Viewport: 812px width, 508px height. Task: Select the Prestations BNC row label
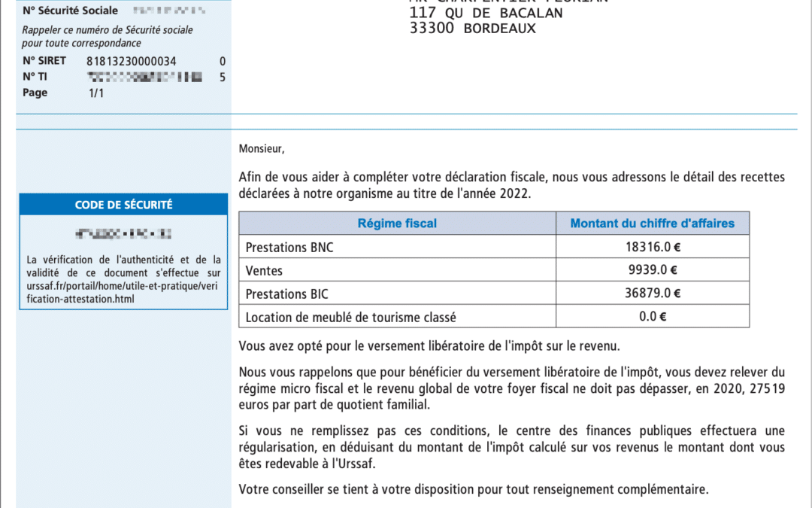[x=289, y=248]
